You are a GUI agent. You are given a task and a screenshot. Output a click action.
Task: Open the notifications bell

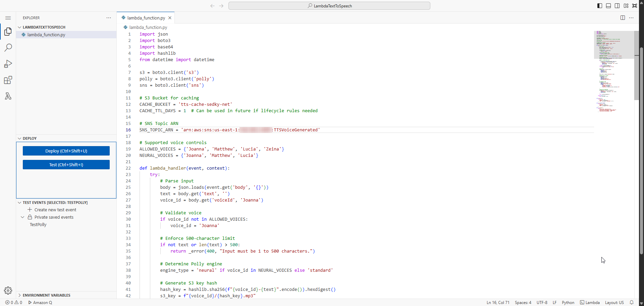632,302
